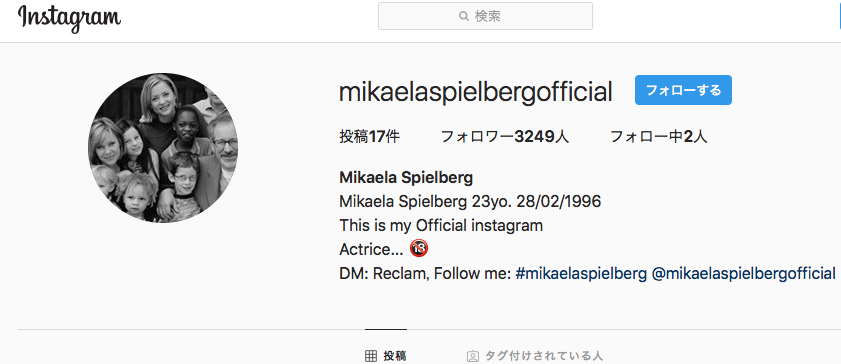Click the 'This is my Official instagram' bio line
Viewport: 841px width, 364px height.
pos(441,225)
